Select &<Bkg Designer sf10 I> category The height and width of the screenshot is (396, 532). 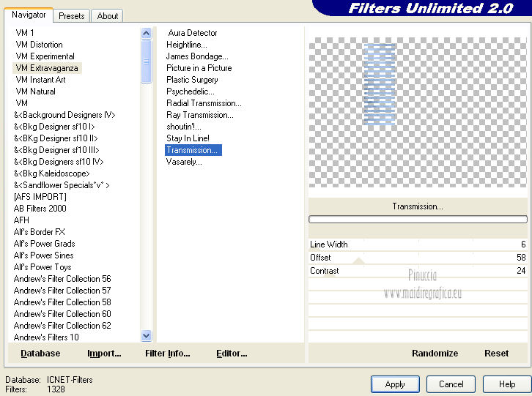(54, 127)
